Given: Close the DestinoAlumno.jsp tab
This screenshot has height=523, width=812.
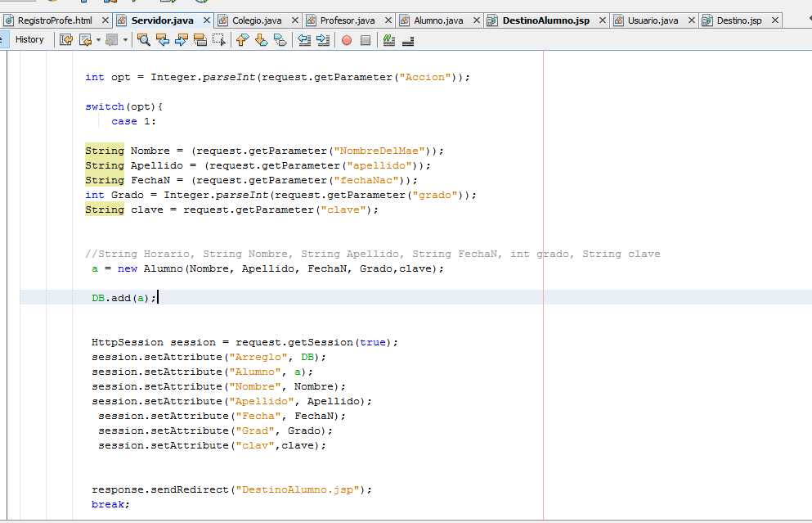Looking at the screenshot, I should [603, 20].
